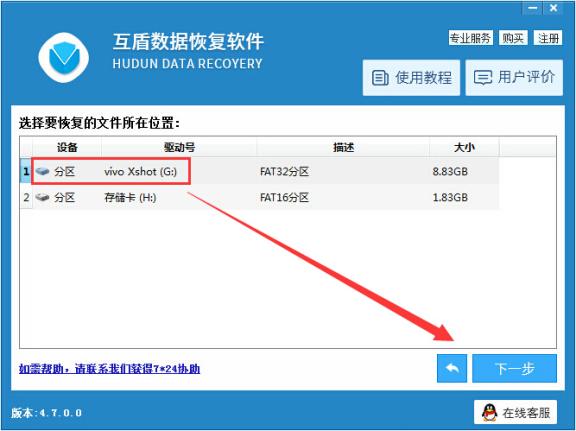This screenshot has height=431, width=576.
Task: Open 用户评价 user reviews
Action: tap(514, 78)
